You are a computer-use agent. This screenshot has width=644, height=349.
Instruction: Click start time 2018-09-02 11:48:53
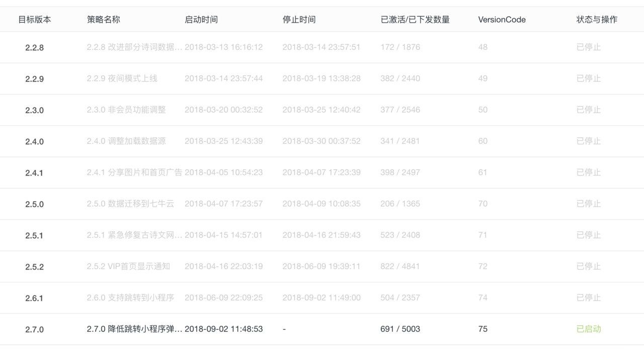pos(223,329)
